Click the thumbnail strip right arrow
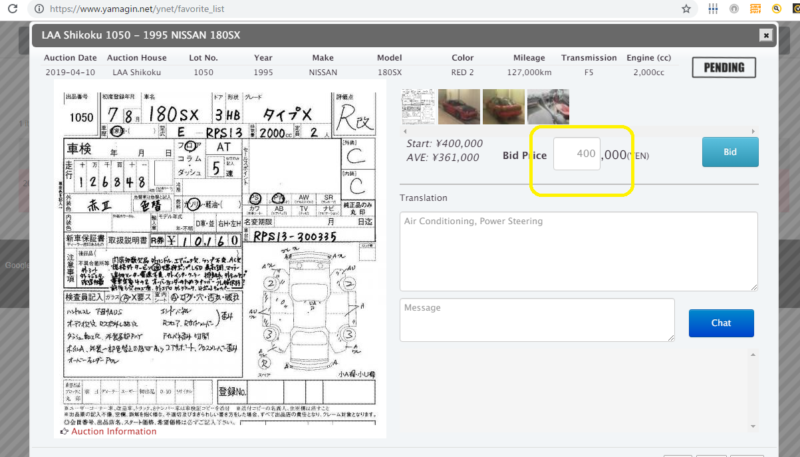The width and height of the screenshot is (800, 457). coord(753,131)
